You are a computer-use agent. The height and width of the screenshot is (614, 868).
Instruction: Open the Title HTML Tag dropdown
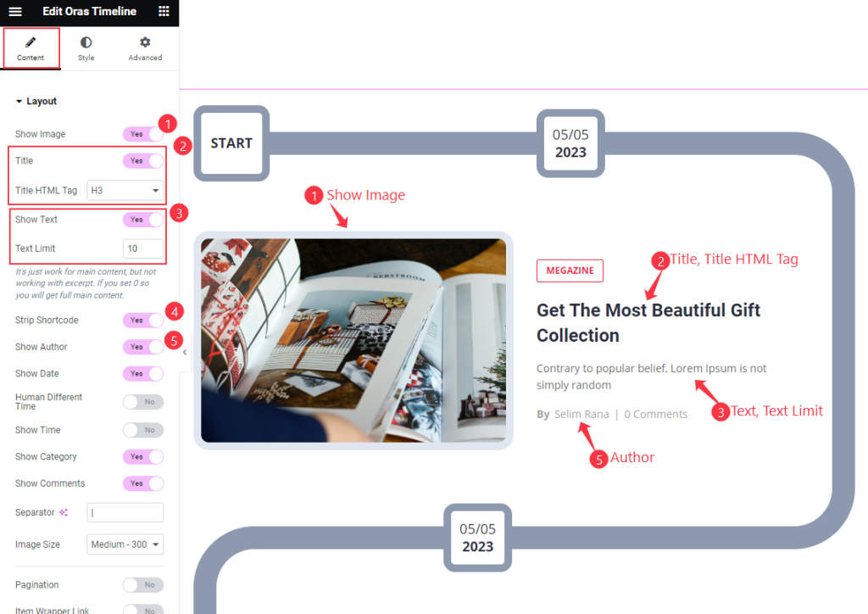coord(125,191)
